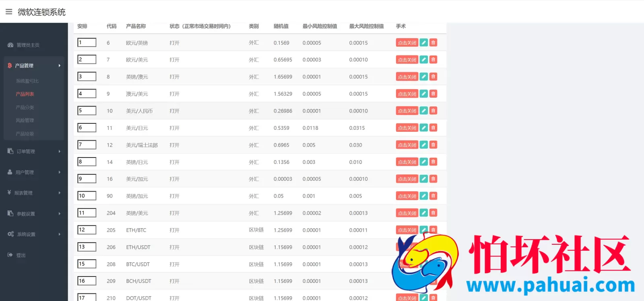Select 产品列表 in the sidebar
Screen dimensions: 644x301
[25, 94]
